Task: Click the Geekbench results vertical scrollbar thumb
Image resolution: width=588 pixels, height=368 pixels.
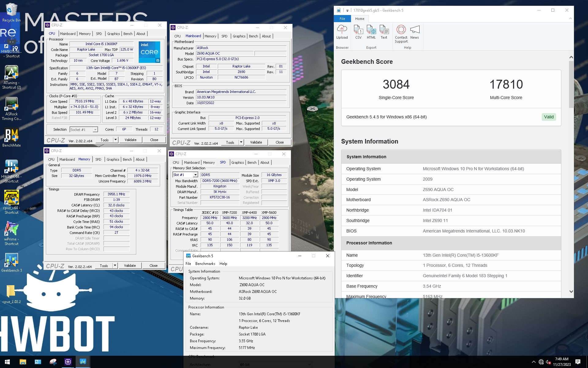Action: click(571, 84)
